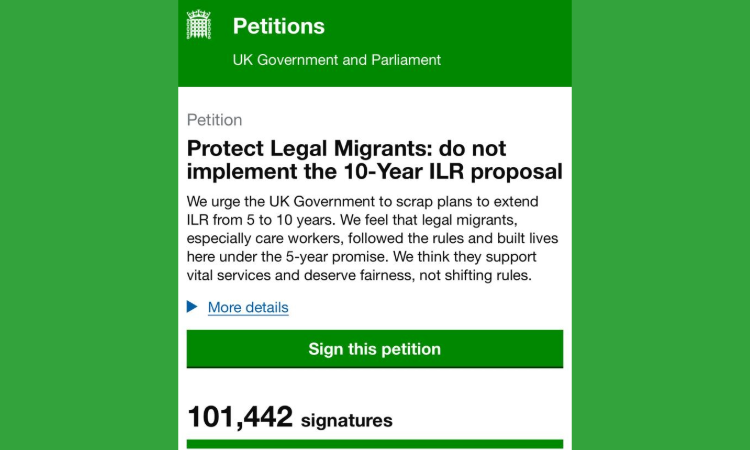
Task: Click the signature progress bar
Action: point(374,443)
